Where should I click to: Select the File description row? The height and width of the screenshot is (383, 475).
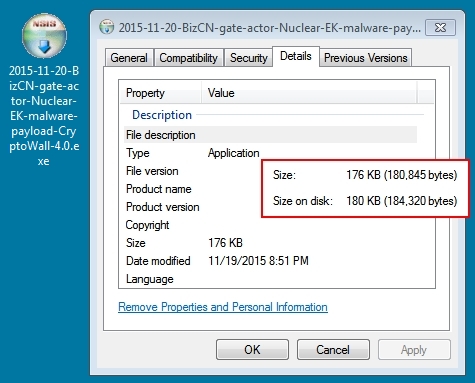click(x=270, y=135)
